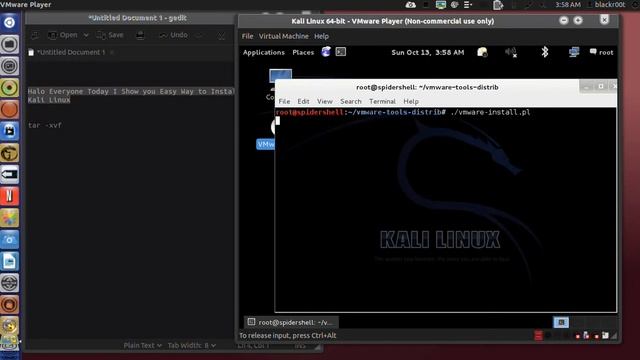The image size is (640, 360).
Task: Click the cloud indicator in Ubuntu top bar
Action: pos(410,4)
